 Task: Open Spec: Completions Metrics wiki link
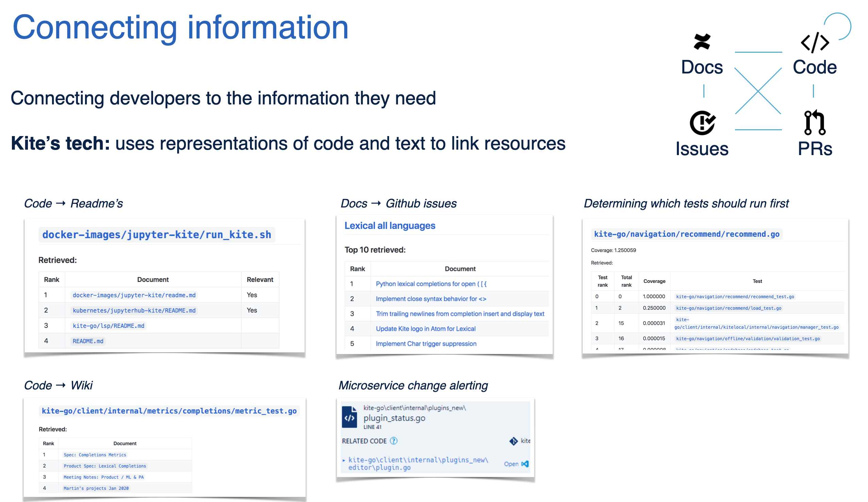pos(95,455)
